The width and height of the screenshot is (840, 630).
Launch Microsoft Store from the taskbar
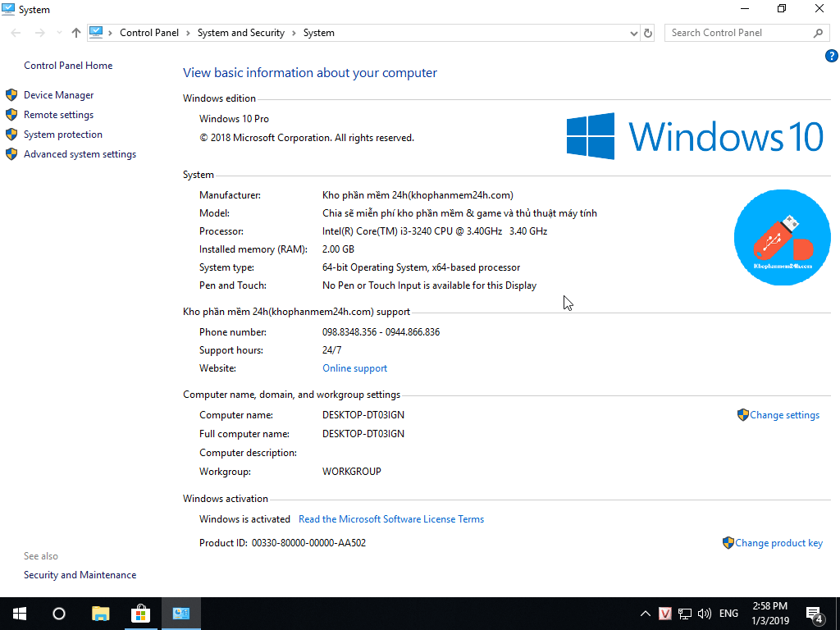141,614
